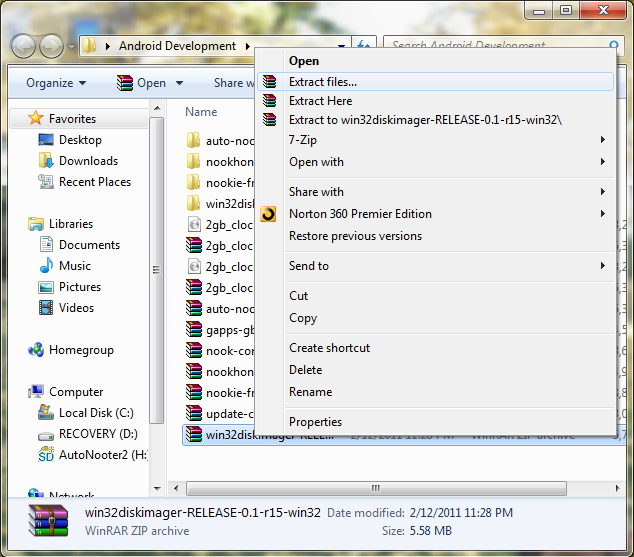Expand the 7-Zip submenu
The height and width of the screenshot is (557, 634).
pyautogui.click(x=603, y=140)
